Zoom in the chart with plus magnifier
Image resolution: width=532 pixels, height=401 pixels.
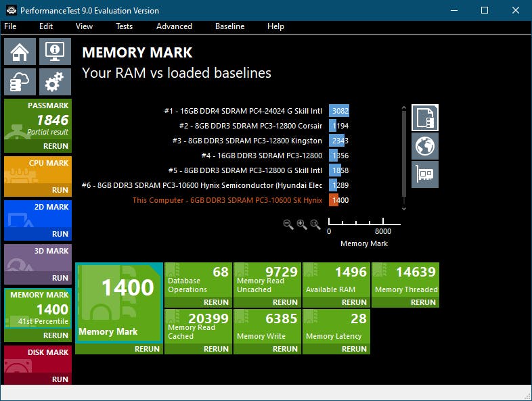click(x=302, y=225)
